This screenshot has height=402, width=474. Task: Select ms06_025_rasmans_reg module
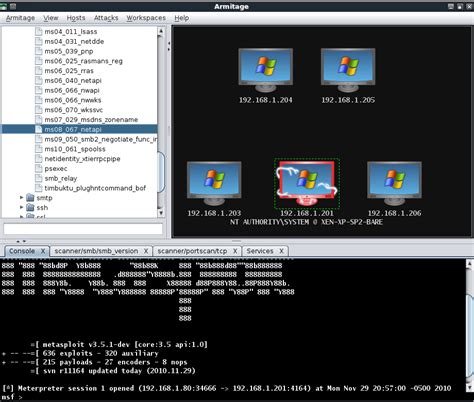[84, 61]
